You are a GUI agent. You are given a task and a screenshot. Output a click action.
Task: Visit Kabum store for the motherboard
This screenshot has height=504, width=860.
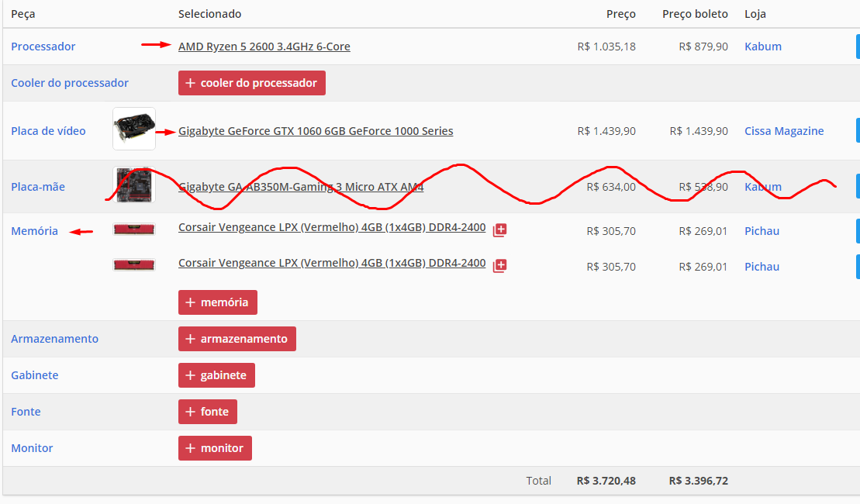click(763, 187)
